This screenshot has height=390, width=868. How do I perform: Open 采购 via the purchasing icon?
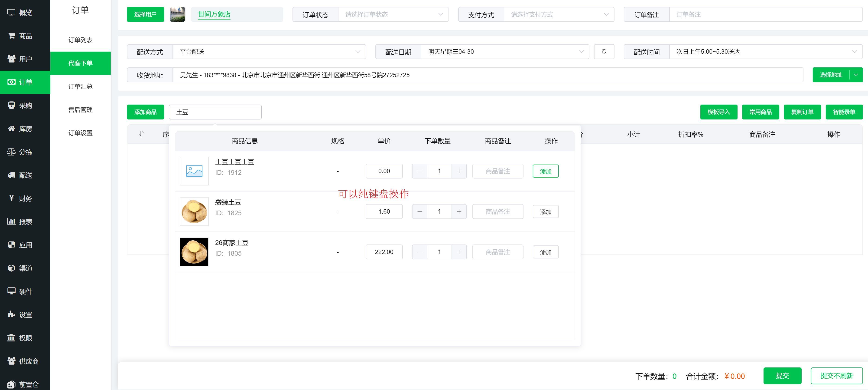pyautogui.click(x=11, y=105)
